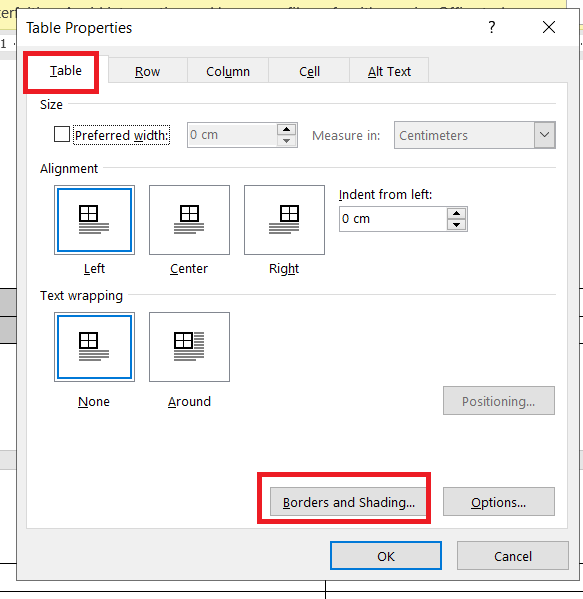This screenshot has height=599, width=583.
Task: Click the Preferred width up arrow
Action: coord(287,129)
